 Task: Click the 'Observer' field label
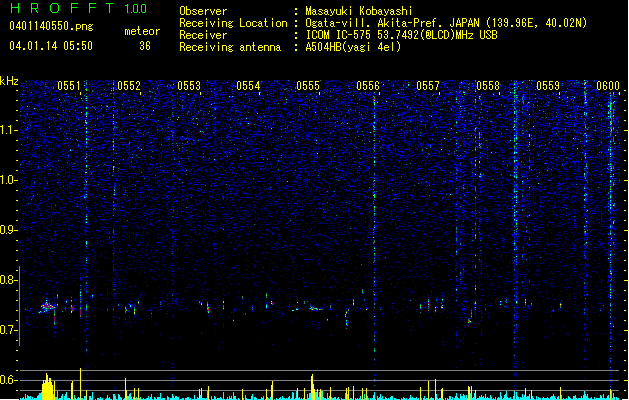point(203,11)
